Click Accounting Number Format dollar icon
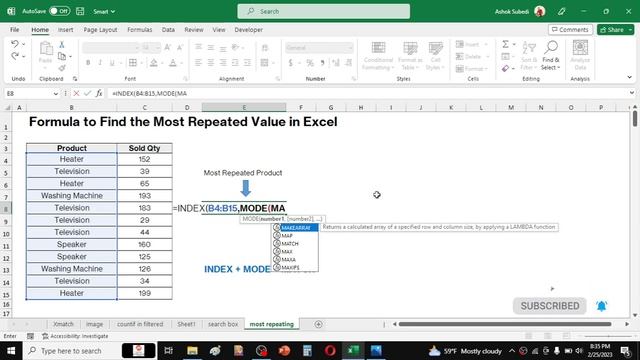640x360 pixels. coord(291,63)
